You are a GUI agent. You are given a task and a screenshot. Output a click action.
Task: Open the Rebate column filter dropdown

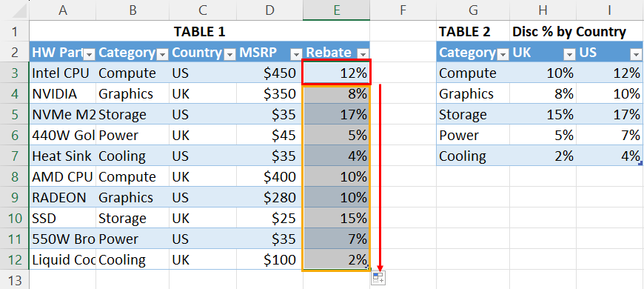pos(363,54)
